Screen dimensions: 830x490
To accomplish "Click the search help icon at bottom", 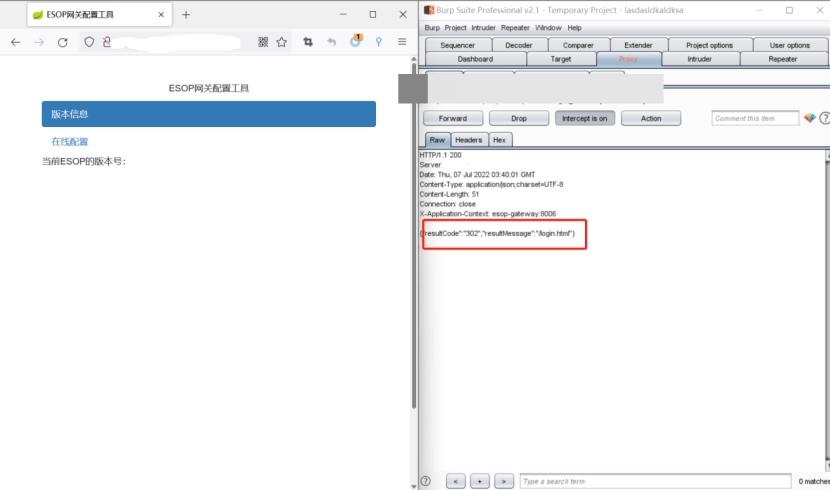I will click(x=426, y=481).
